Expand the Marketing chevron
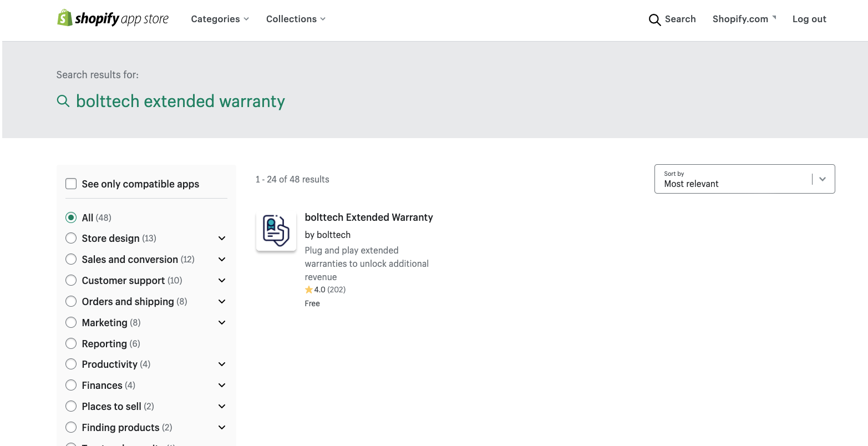This screenshot has width=868, height=446. click(222, 323)
